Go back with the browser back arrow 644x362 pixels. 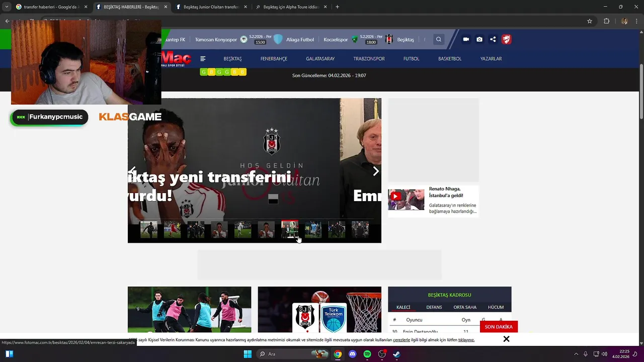coord(7,21)
